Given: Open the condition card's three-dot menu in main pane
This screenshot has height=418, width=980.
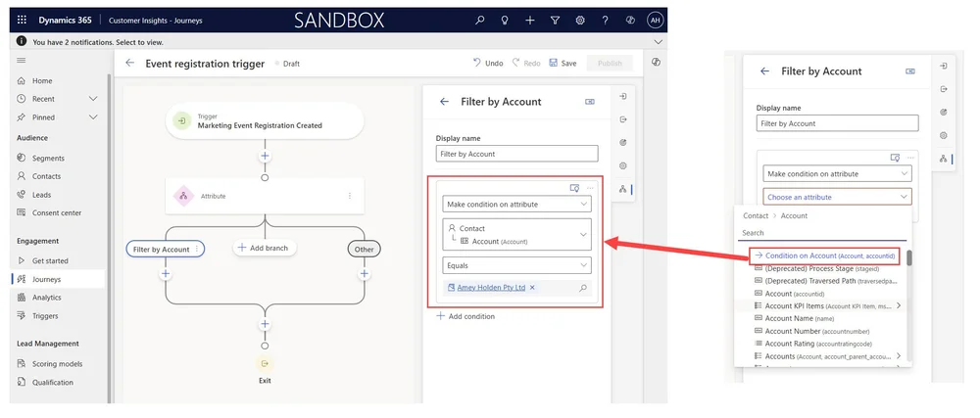Looking at the screenshot, I should (590, 188).
